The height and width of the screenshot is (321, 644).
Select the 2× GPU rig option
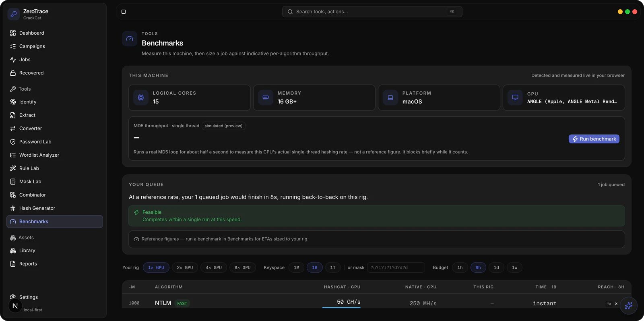[x=185, y=267]
